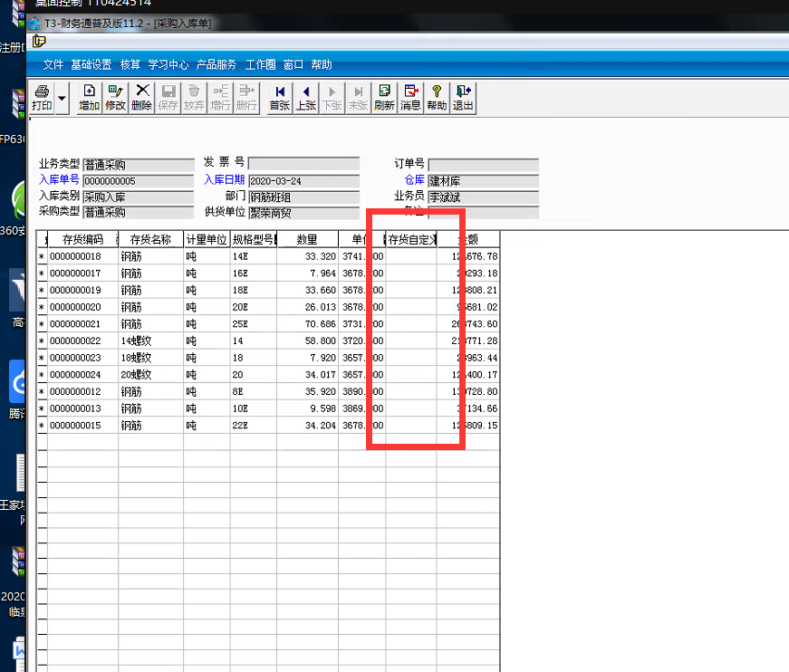Click the empty 发票号 field
789x672 pixels.
[x=304, y=164]
